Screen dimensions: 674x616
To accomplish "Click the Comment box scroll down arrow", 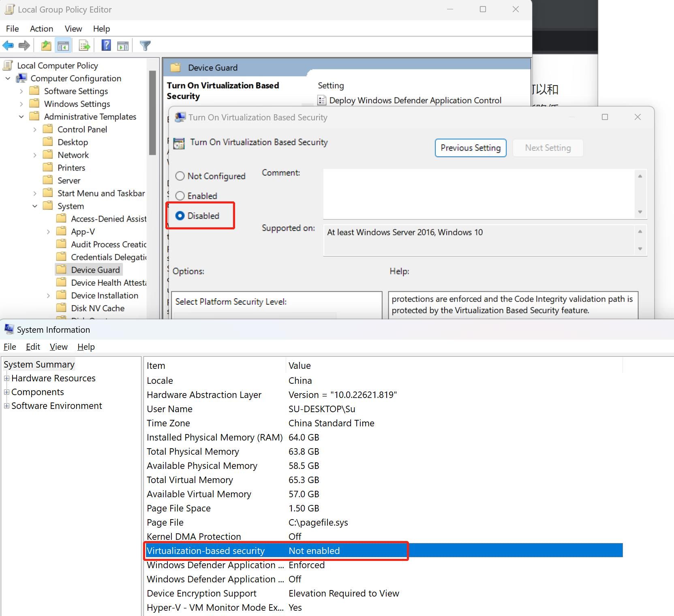I will coord(640,212).
